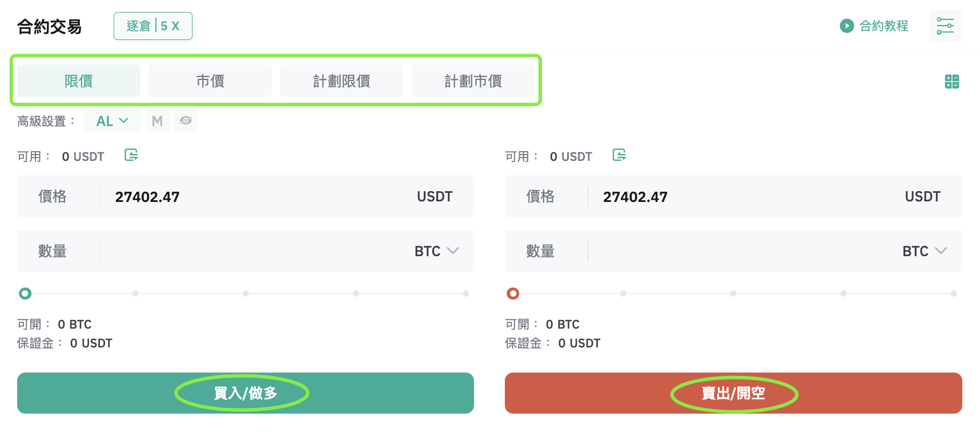Click the transfer icon beside right 可用 0 USDT

tap(619, 155)
